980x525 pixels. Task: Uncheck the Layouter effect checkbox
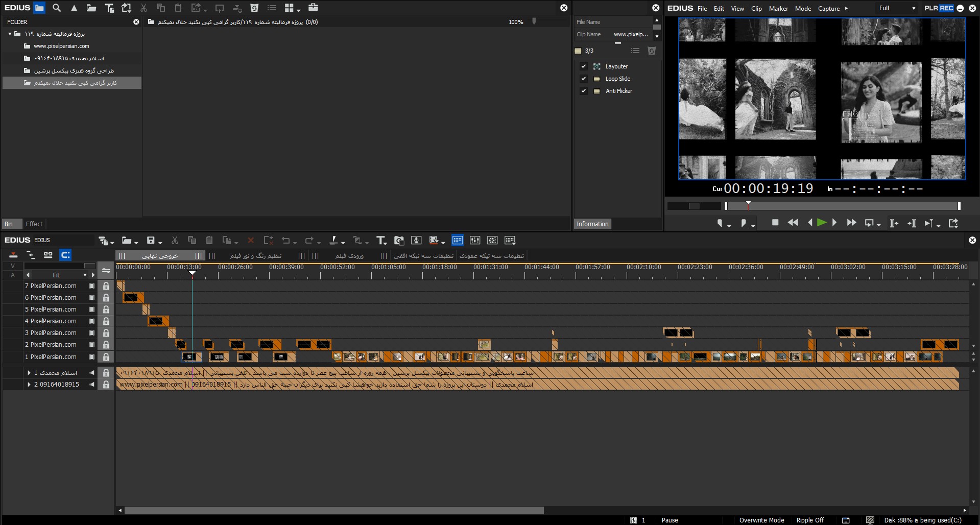point(583,66)
